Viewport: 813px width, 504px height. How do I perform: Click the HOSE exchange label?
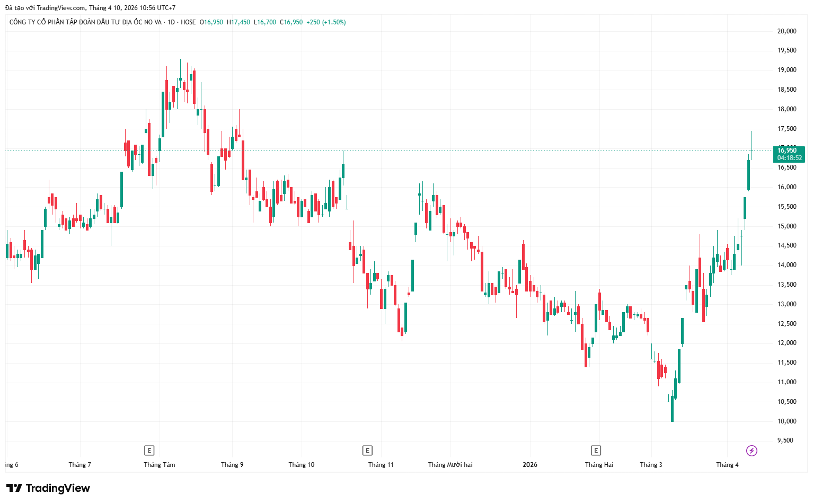click(x=188, y=22)
